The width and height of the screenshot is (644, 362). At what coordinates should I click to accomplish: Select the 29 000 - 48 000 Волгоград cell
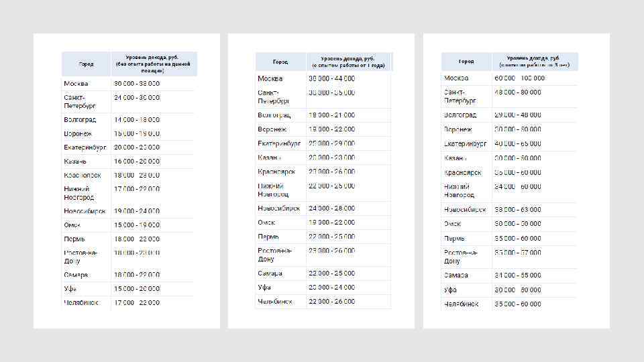coord(518,115)
